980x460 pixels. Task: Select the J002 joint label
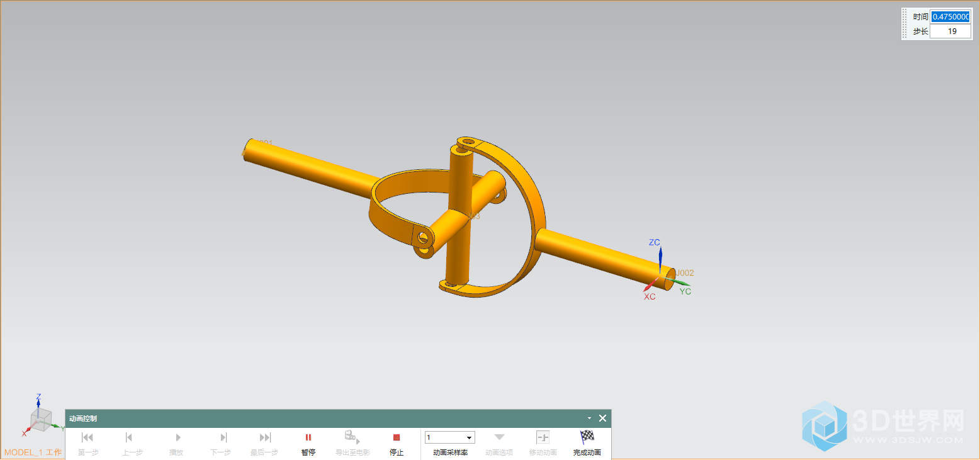click(684, 273)
